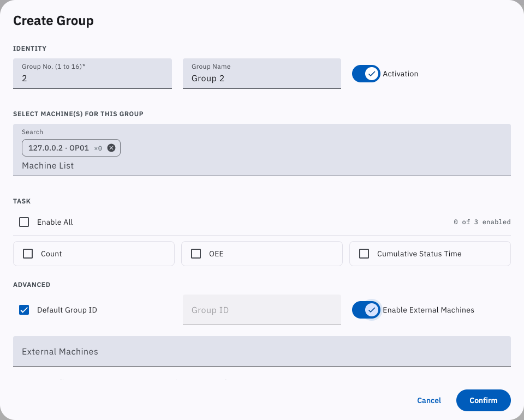Tick the Count task checkbox

pyautogui.click(x=28, y=254)
